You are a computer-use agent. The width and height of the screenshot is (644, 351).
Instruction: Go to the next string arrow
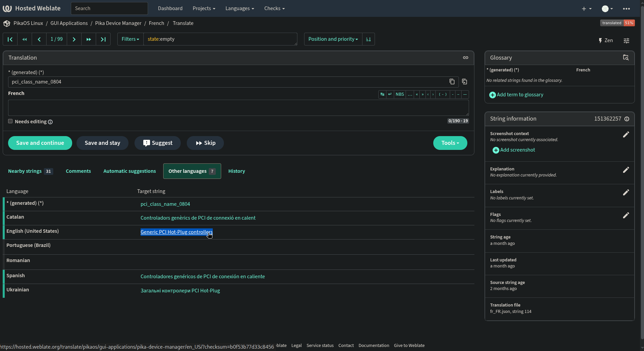coord(74,39)
